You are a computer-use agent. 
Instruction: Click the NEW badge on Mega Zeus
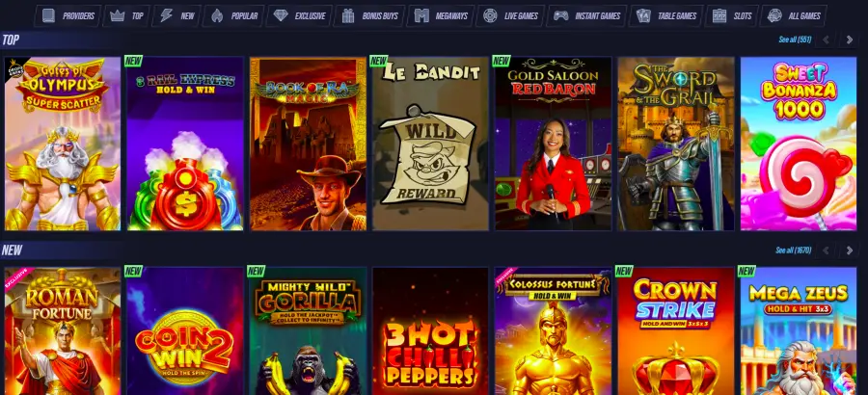click(x=746, y=271)
